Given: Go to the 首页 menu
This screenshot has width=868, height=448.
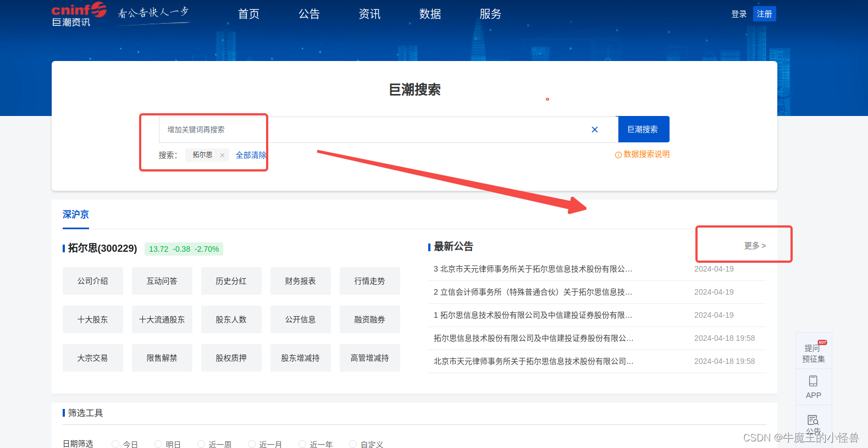Looking at the screenshot, I should [248, 14].
